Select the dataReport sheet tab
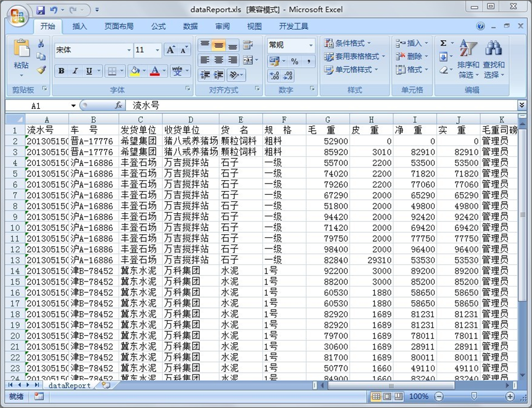 [70, 385]
